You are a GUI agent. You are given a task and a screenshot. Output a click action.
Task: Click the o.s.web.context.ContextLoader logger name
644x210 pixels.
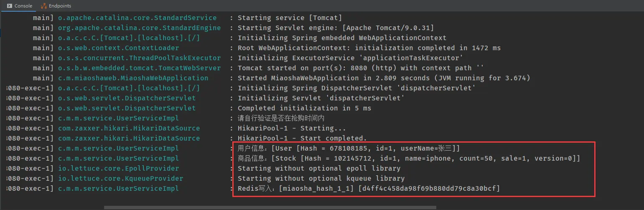click(118, 48)
